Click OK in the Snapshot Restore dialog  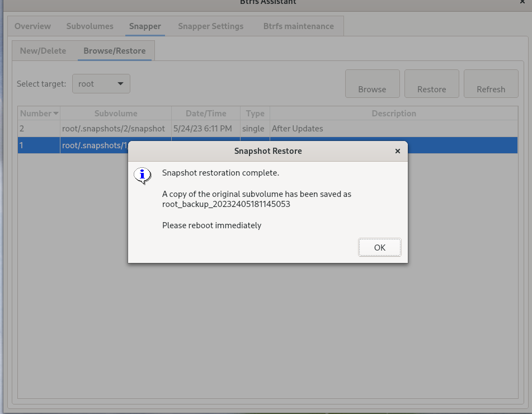(380, 247)
